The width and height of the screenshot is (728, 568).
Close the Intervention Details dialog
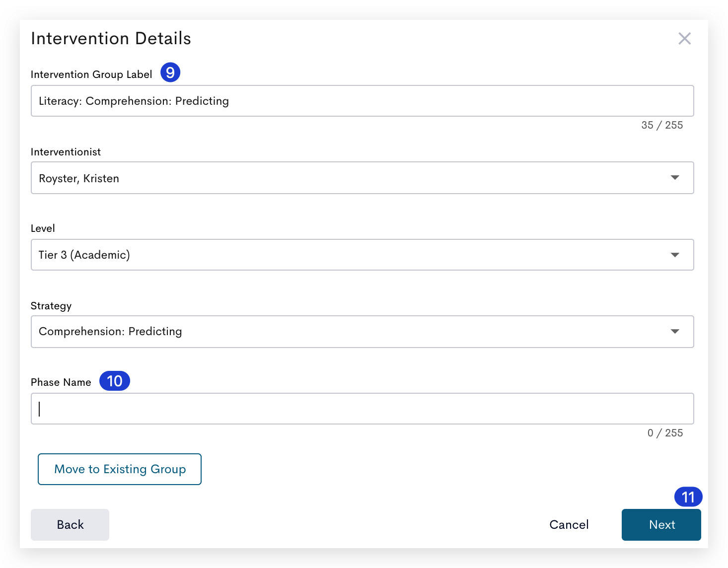684,38
